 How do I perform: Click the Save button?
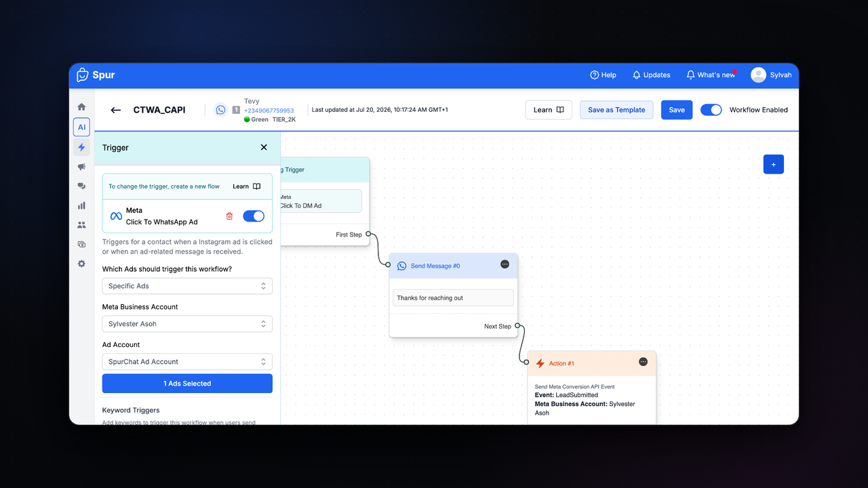[x=677, y=110]
